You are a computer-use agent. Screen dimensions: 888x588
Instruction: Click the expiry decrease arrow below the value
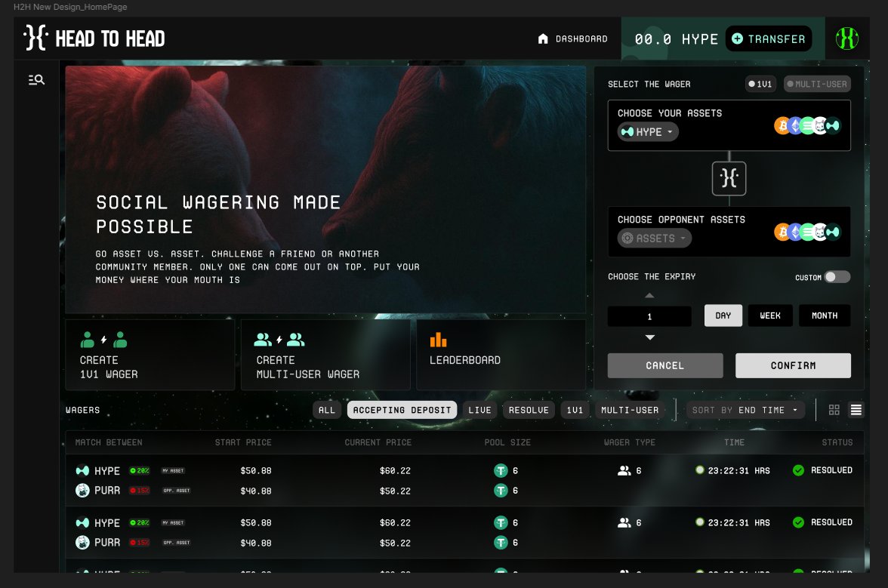[650, 337]
